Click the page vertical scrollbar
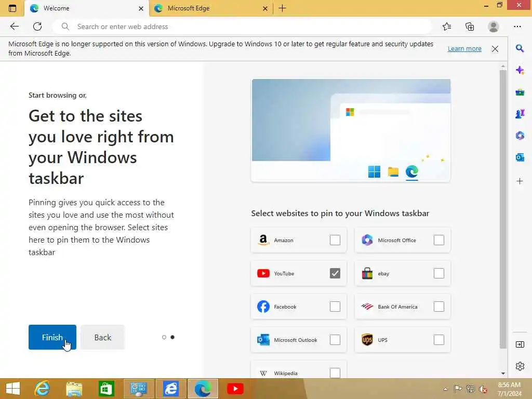This screenshot has height=399, width=532. coord(503,209)
